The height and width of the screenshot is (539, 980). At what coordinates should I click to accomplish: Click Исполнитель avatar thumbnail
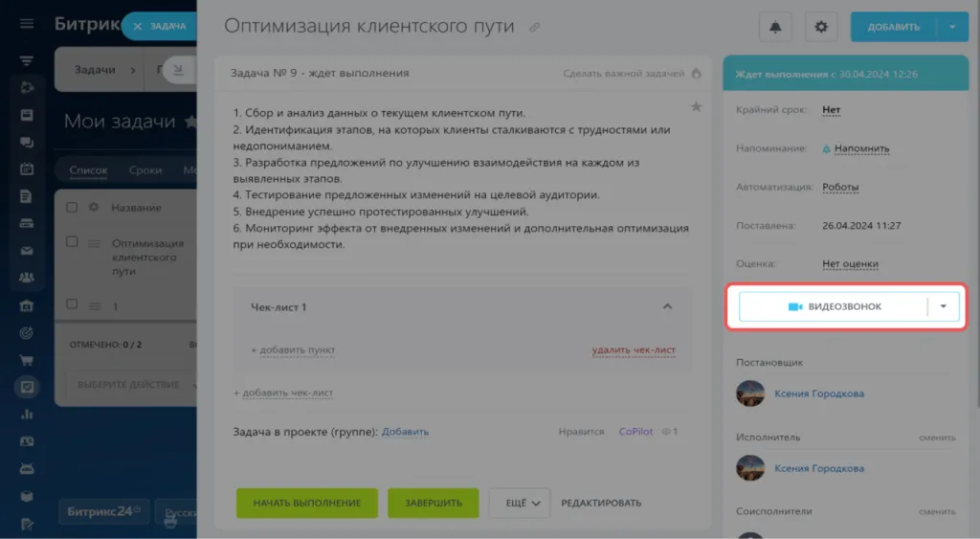click(x=750, y=468)
